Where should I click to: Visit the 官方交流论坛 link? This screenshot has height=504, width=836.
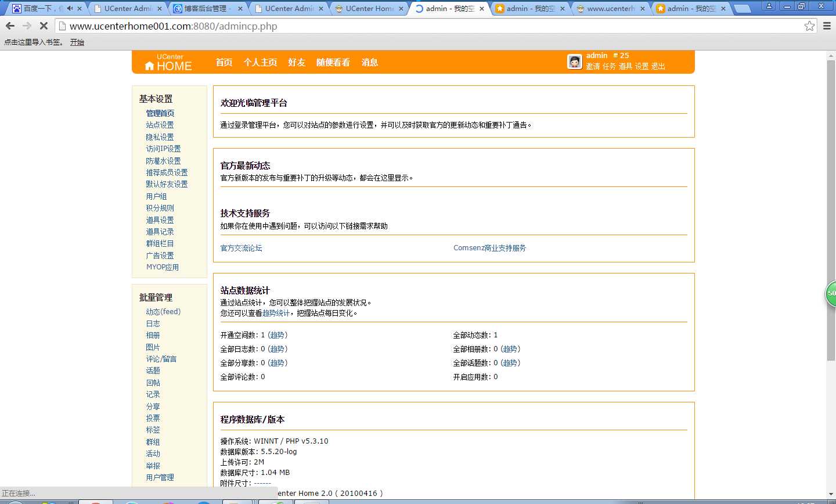tap(242, 248)
